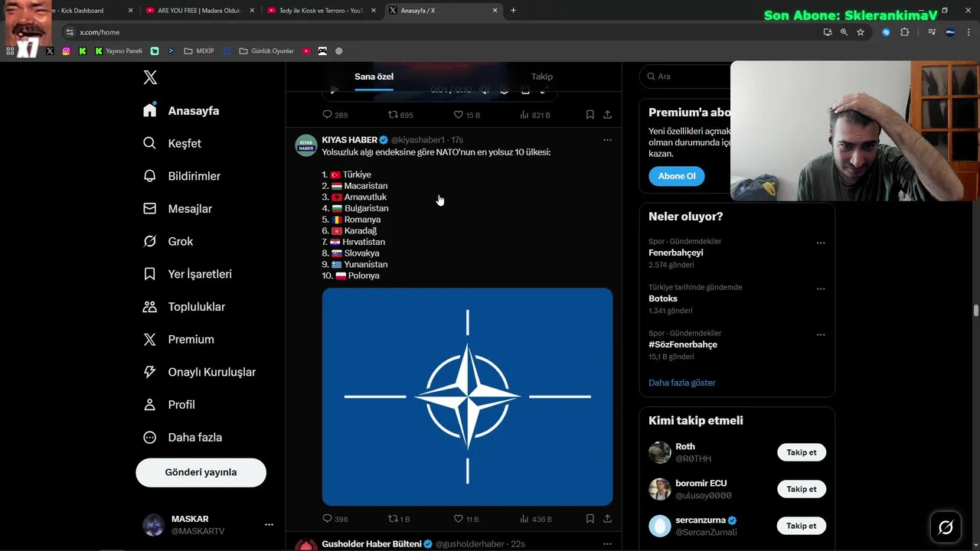Expand the Günlük Oyunlar bookmarks folder
This screenshot has height=551, width=980.
[x=266, y=51]
